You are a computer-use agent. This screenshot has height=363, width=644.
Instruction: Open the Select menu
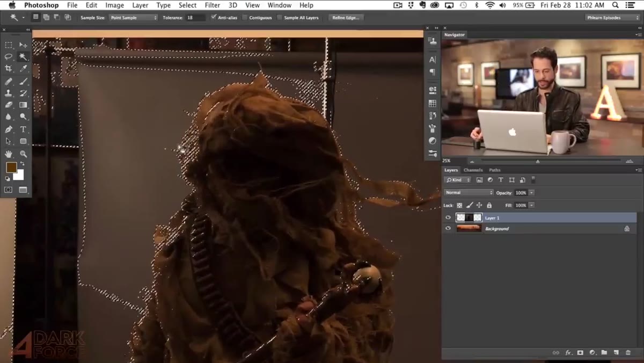point(187,5)
